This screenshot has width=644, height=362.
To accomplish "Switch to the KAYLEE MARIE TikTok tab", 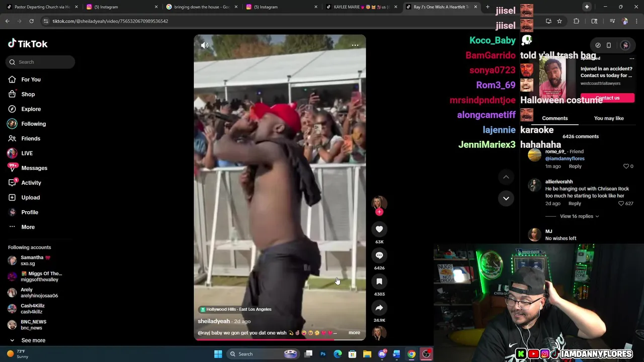I will pos(361,7).
